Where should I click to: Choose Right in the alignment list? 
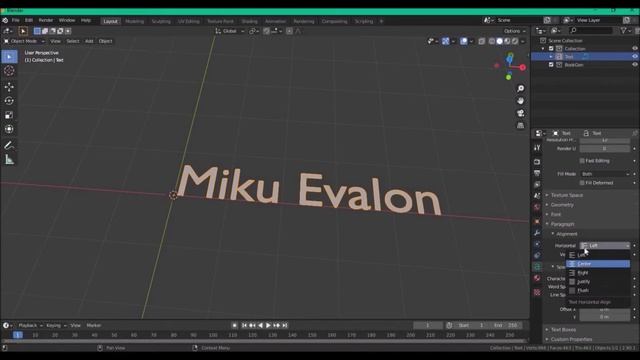(x=598, y=273)
